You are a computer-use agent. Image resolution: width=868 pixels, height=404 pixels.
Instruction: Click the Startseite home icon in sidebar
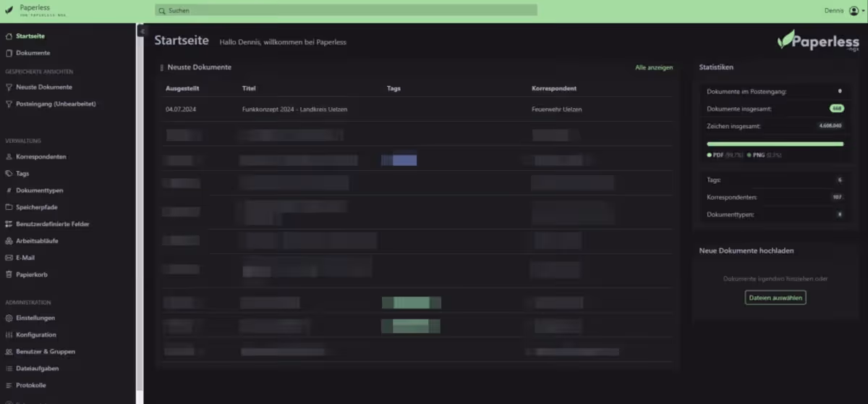(x=9, y=36)
